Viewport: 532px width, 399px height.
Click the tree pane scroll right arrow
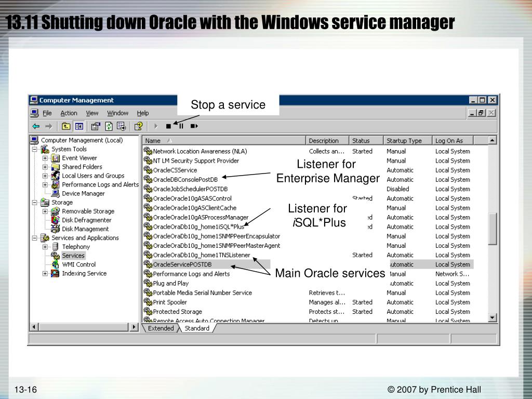[134, 327]
